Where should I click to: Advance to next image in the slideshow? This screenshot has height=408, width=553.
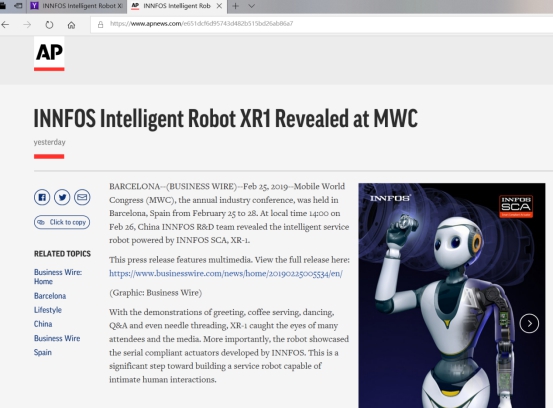(x=529, y=323)
